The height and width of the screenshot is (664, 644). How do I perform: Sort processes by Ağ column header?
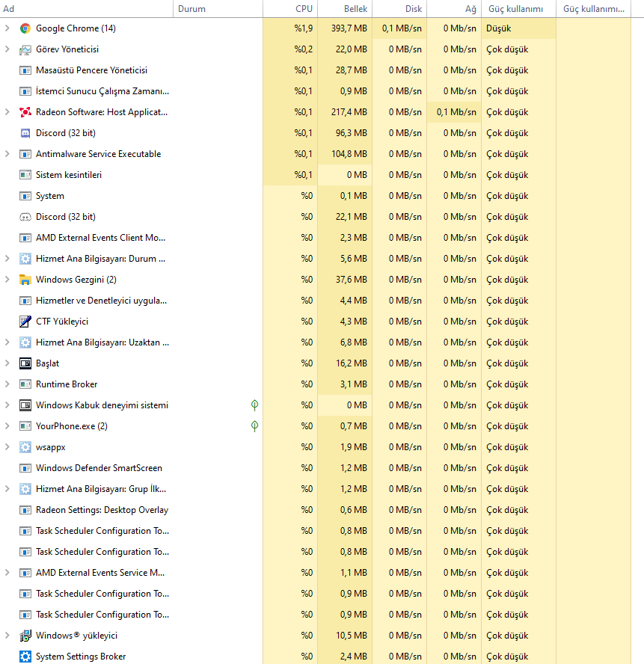(454, 9)
